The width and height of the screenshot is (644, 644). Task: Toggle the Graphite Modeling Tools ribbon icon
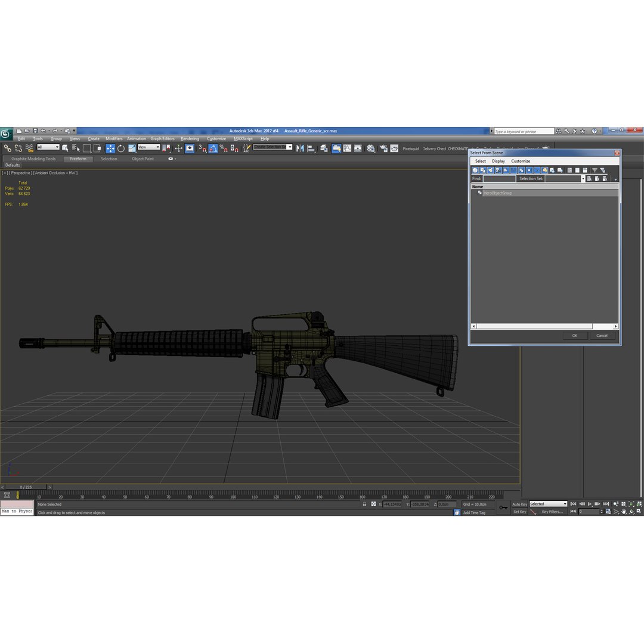336,148
